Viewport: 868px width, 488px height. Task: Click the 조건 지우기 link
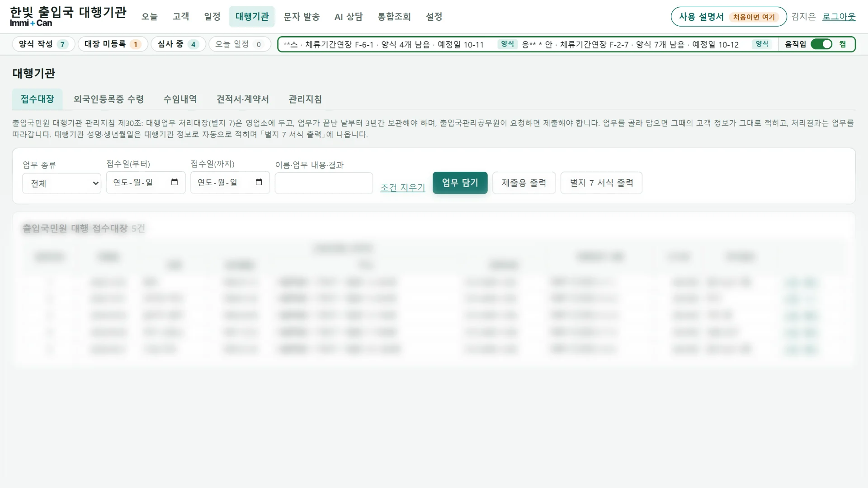click(x=403, y=187)
